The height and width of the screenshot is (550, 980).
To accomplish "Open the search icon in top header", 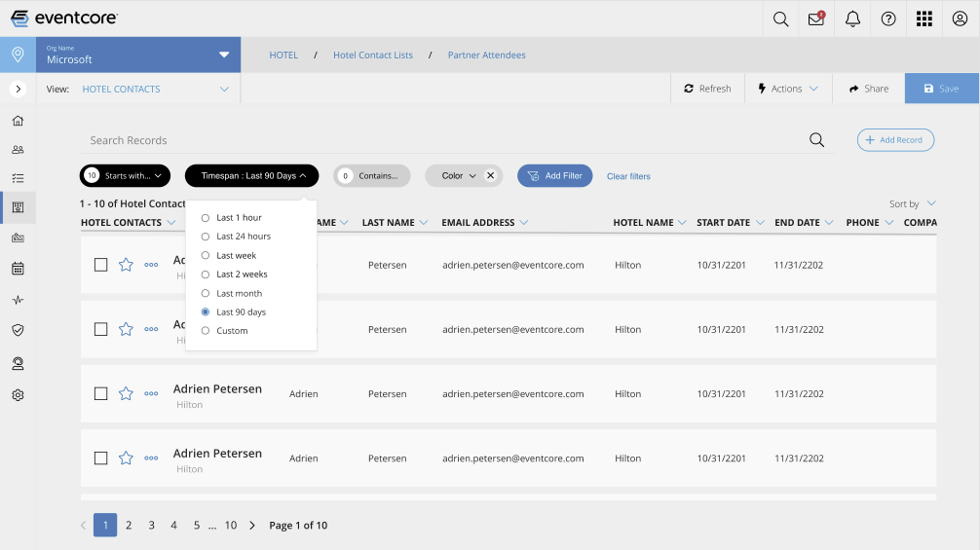I will click(780, 18).
